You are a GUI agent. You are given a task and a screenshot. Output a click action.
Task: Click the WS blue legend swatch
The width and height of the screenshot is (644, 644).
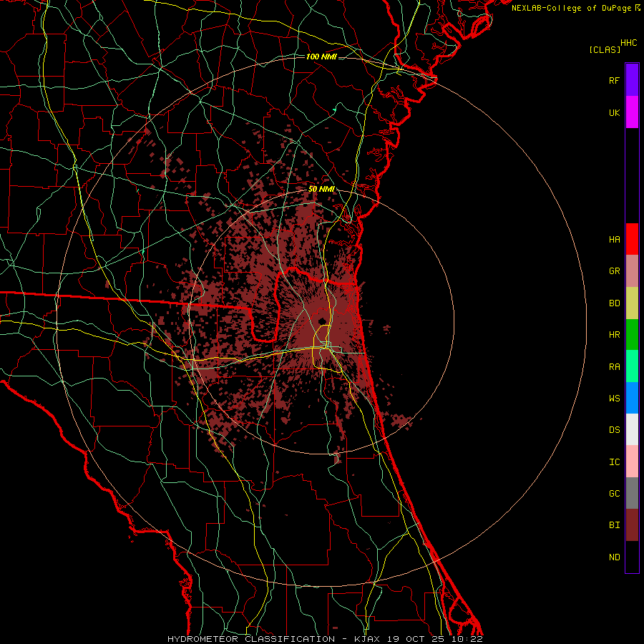[x=632, y=398]
